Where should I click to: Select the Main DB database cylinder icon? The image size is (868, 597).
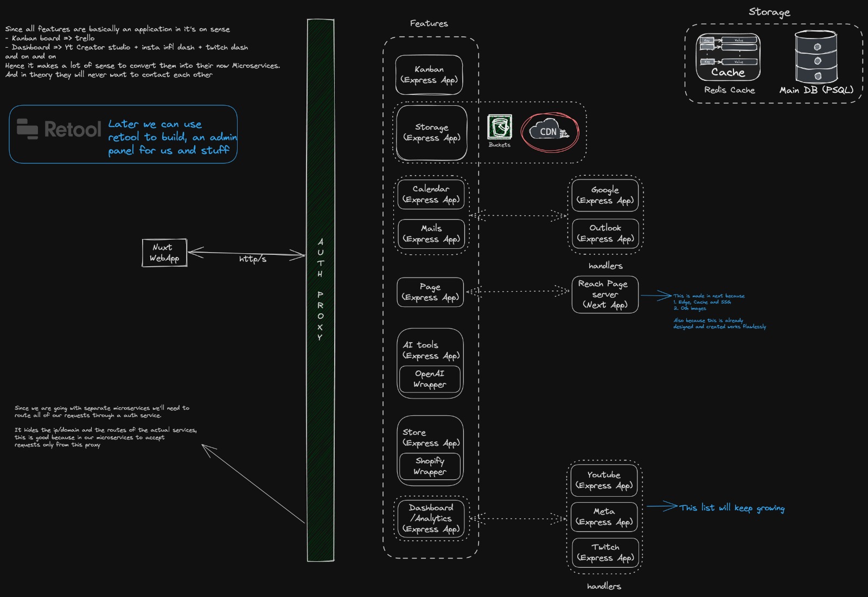[x=816, y=56]
